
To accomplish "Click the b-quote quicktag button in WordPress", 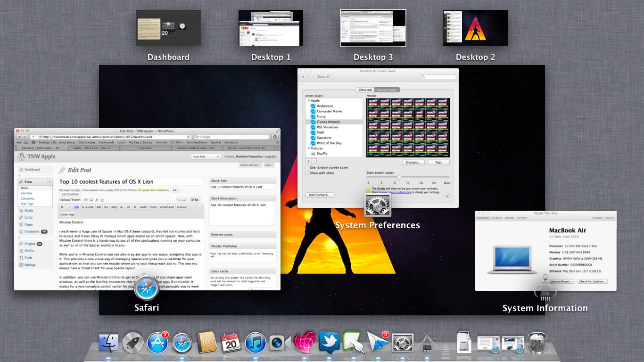I will (88, 207).
